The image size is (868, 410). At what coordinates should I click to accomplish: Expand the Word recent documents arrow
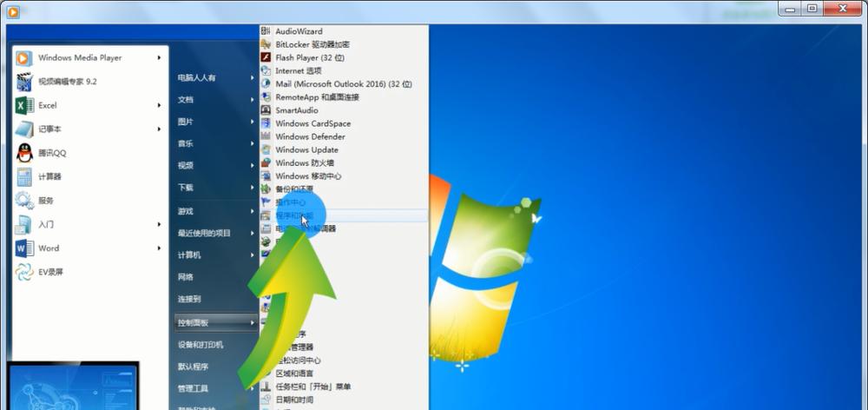tap(160, 248)
